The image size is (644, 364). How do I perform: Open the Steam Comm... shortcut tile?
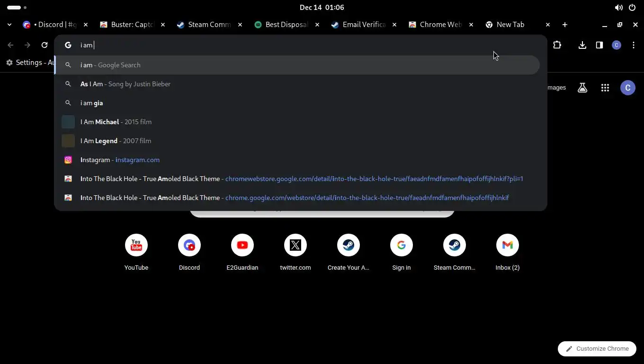pyautogui.click(x=455, y=253)
